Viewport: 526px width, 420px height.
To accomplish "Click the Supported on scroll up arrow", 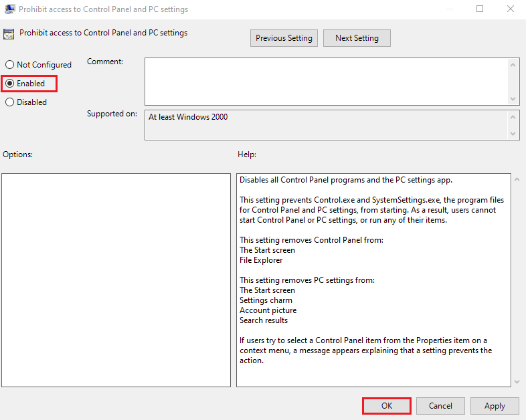I will click(x=514, y=116).
